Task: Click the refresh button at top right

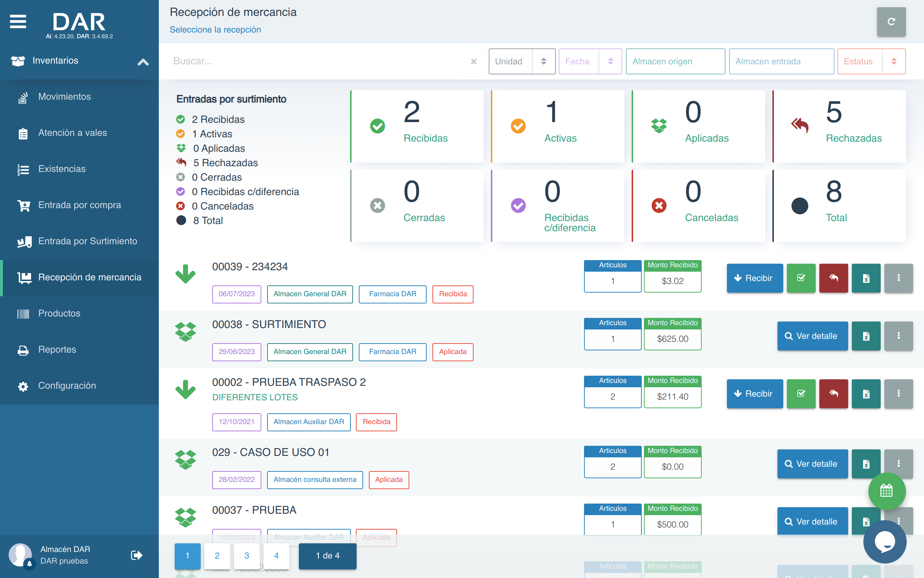Action: point(891,22)
